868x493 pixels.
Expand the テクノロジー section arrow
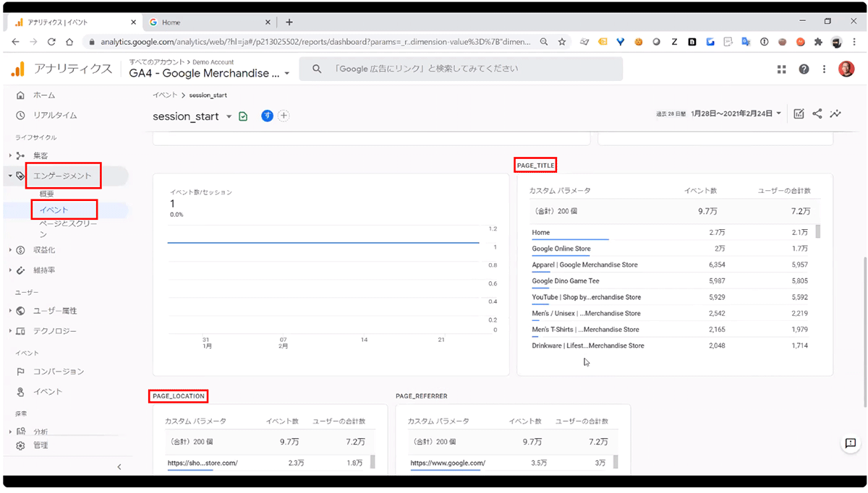coord(10,331)
